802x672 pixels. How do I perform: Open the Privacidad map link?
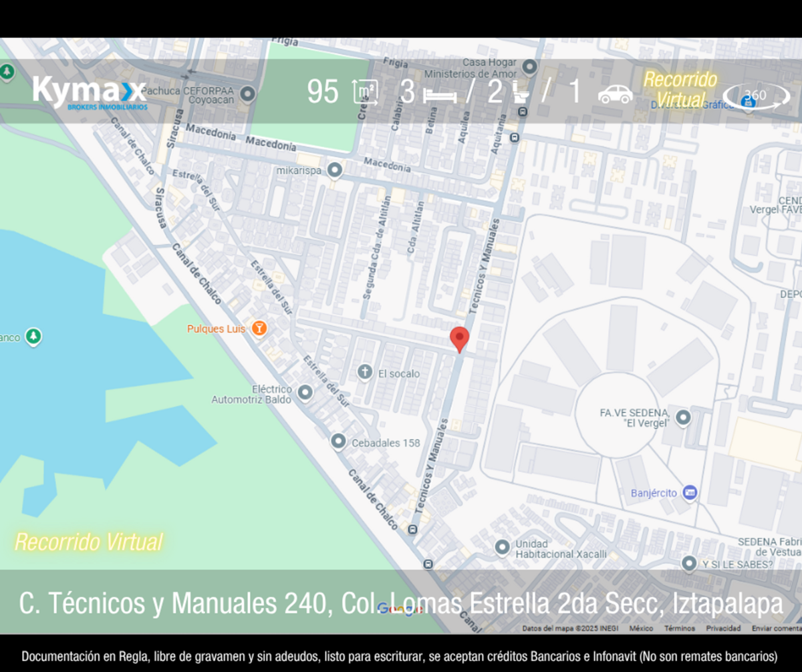tap(723, 628)
